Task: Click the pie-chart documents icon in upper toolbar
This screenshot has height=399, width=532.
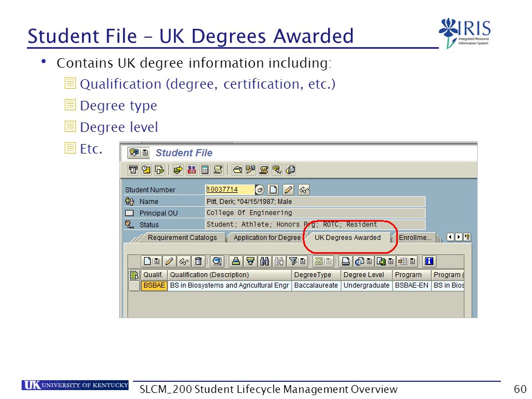Action: coord(290,170)
